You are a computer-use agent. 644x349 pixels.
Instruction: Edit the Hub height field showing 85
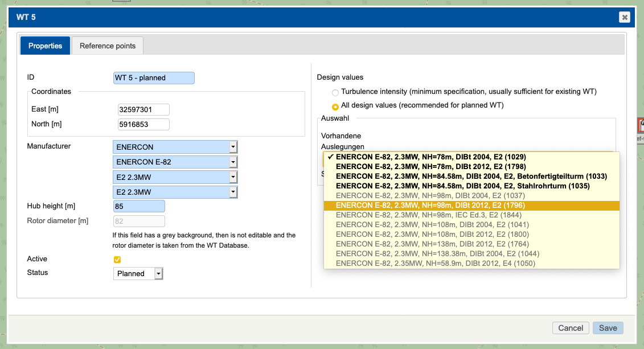138,206
